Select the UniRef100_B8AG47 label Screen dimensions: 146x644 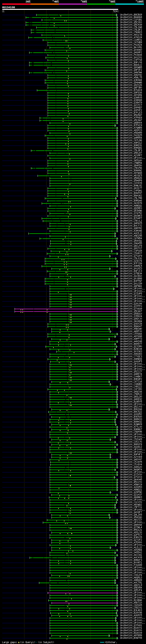pyautogui.click(x=131, y=326)
